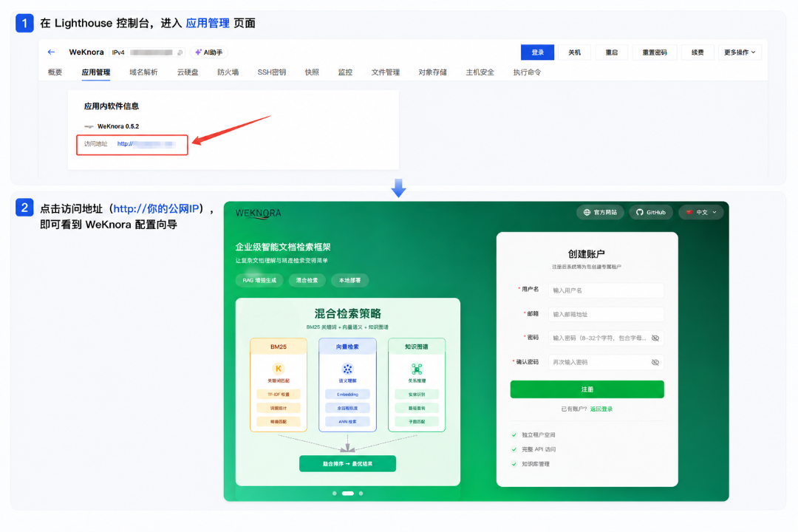
Task: Open the 云硬盘 tab
Action: click(x=188, y=72)
